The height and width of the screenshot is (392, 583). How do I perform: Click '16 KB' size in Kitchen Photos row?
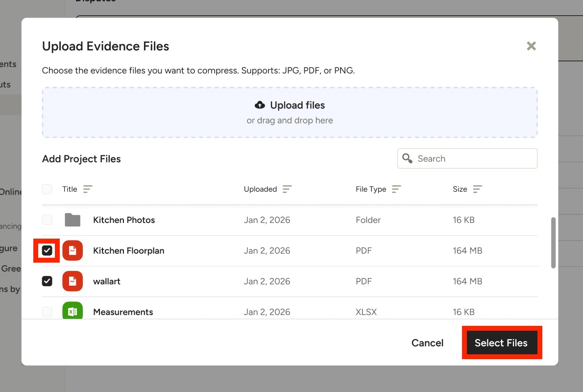(463, 220)
